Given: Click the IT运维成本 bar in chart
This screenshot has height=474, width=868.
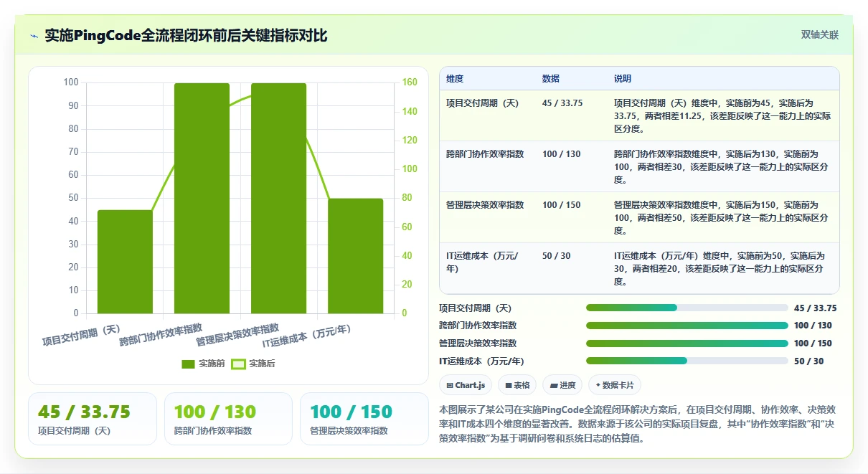Looking at the screenshot, I should (356, 256).
